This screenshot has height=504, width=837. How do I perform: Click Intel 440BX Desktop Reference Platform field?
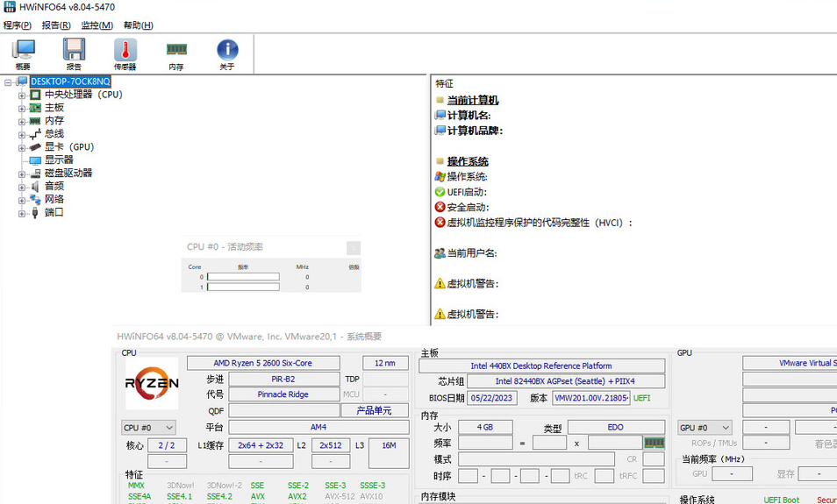tap(542, 366)
